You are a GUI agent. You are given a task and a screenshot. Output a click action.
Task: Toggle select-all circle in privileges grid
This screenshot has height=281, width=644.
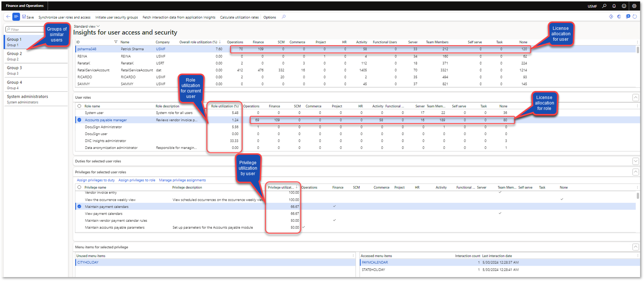click(79, 187)
